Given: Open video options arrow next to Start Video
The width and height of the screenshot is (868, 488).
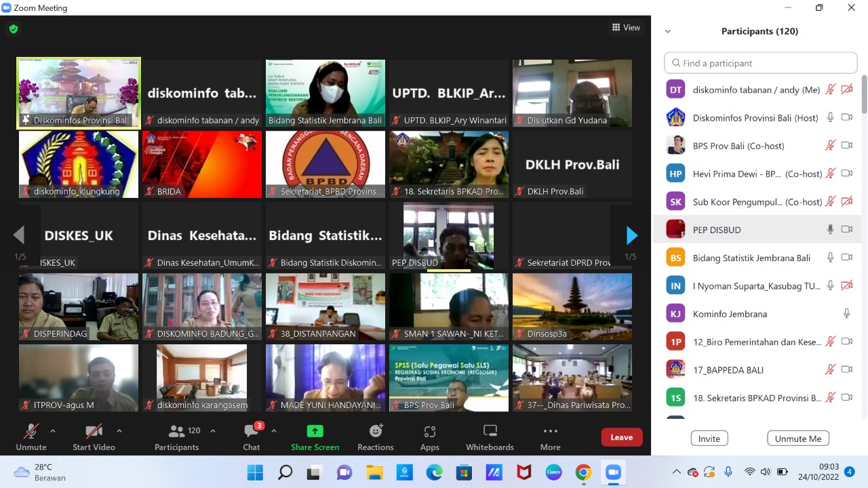Looking at the screenshot, I should tap(119, 431).
